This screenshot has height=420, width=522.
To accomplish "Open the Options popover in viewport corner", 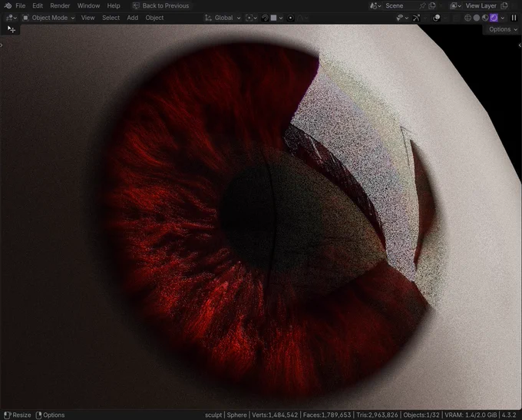I will pyautogui.click(x=503, y=29).
